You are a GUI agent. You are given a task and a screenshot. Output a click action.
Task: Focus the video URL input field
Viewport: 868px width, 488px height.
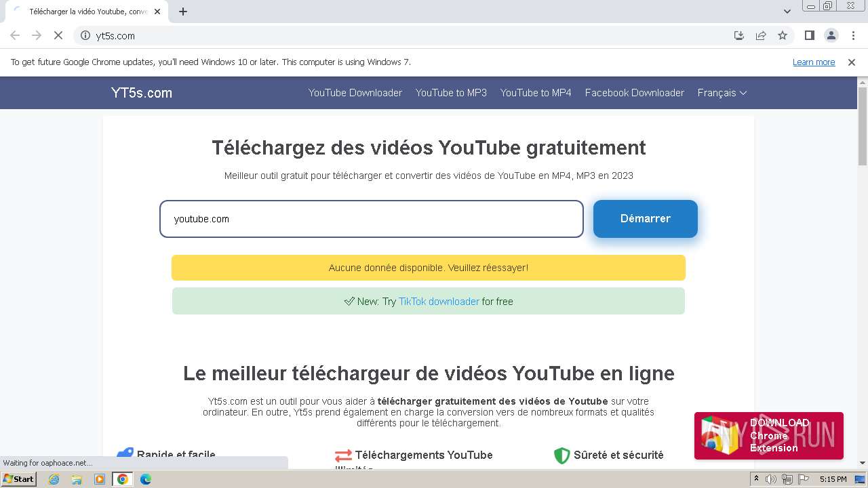click(372, 219)
